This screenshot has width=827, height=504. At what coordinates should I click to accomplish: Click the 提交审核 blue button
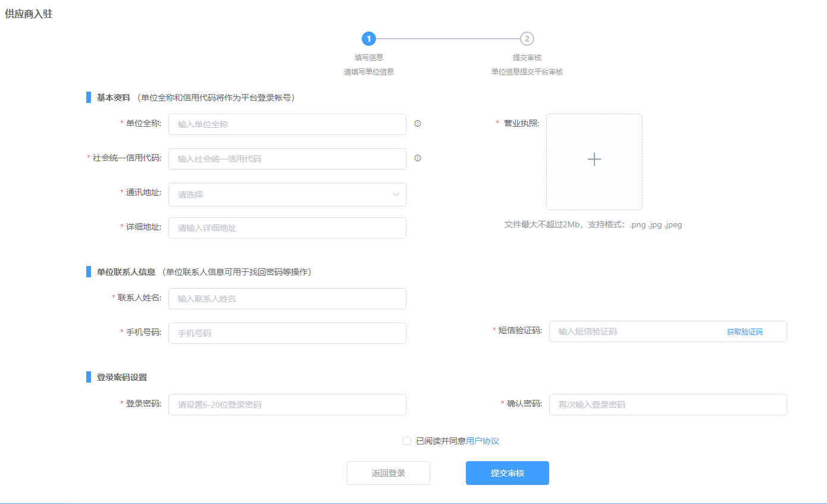(508, 473)
